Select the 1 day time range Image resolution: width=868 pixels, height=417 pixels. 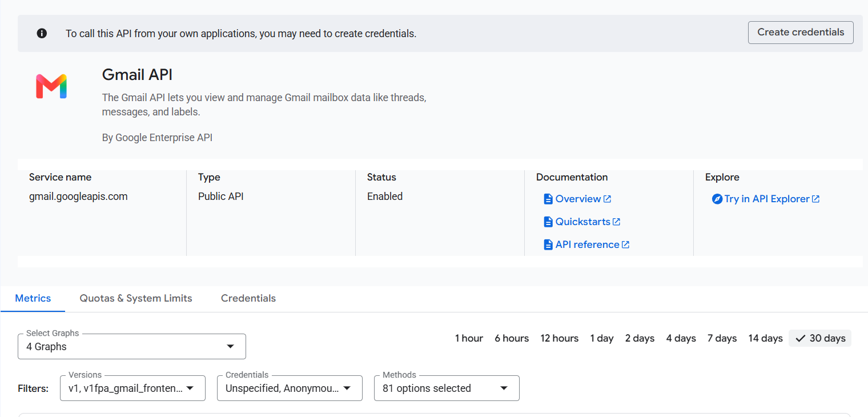click(602, 338)
